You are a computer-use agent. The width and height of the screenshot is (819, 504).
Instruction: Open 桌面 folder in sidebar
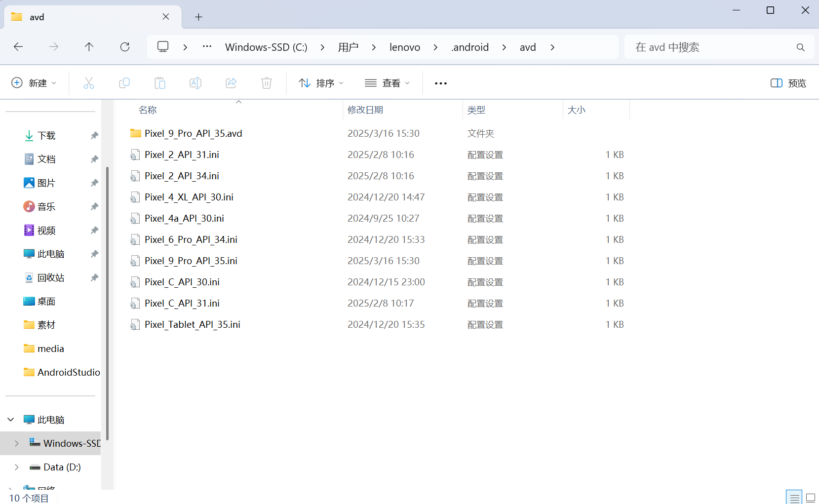(x=46, y=302)
